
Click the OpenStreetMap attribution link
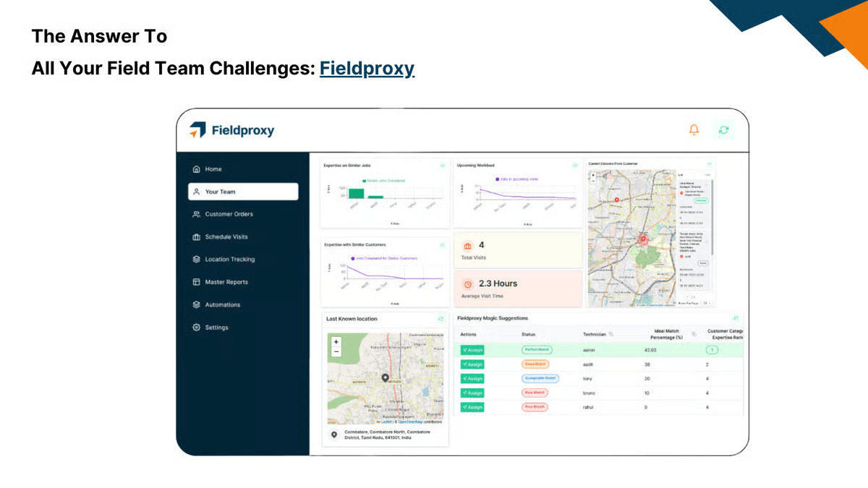point(410,421)
